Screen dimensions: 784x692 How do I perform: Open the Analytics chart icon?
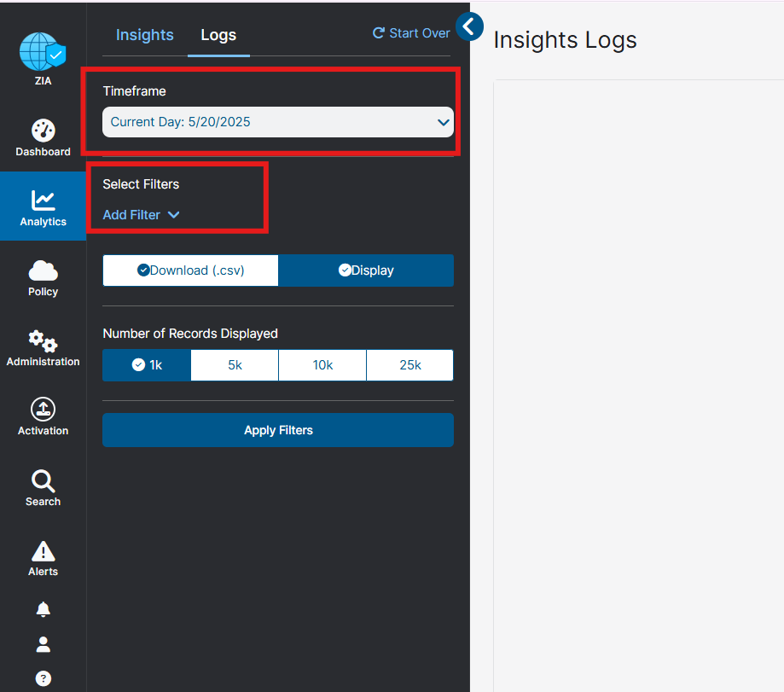[x=43, y=201]
